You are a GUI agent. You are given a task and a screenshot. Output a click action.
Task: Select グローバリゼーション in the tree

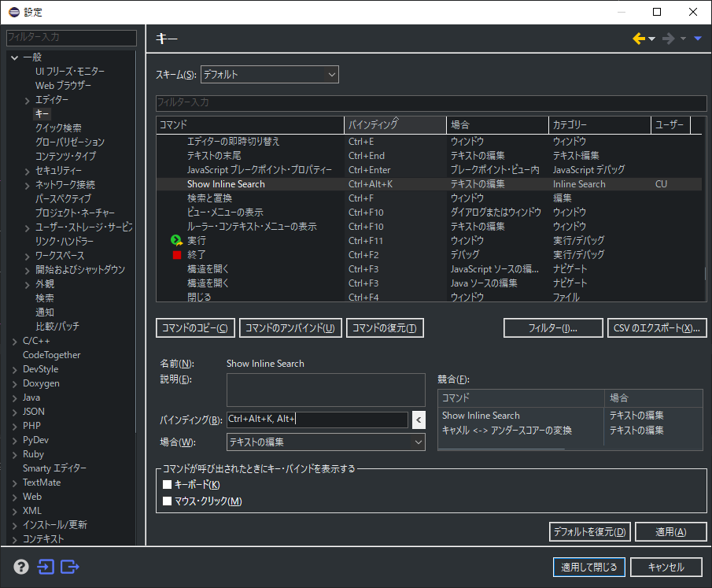coord(70,142)
